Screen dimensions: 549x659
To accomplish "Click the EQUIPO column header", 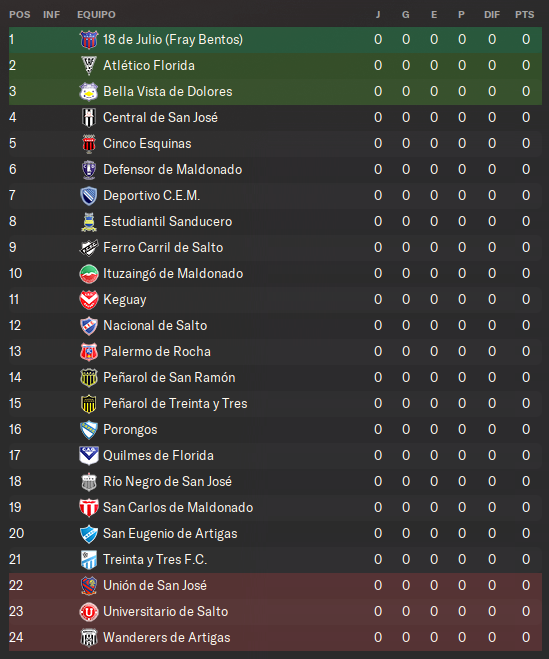I will [96, 15].
